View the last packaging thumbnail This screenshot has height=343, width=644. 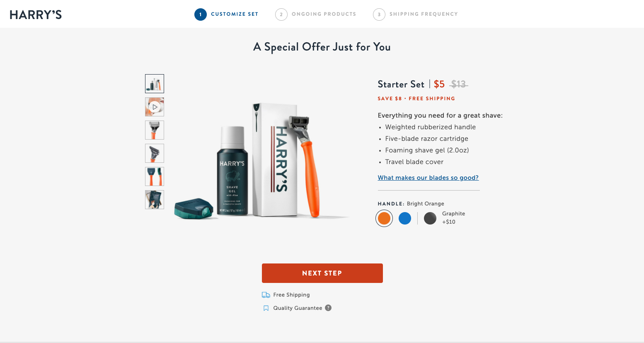click(155, 200)
